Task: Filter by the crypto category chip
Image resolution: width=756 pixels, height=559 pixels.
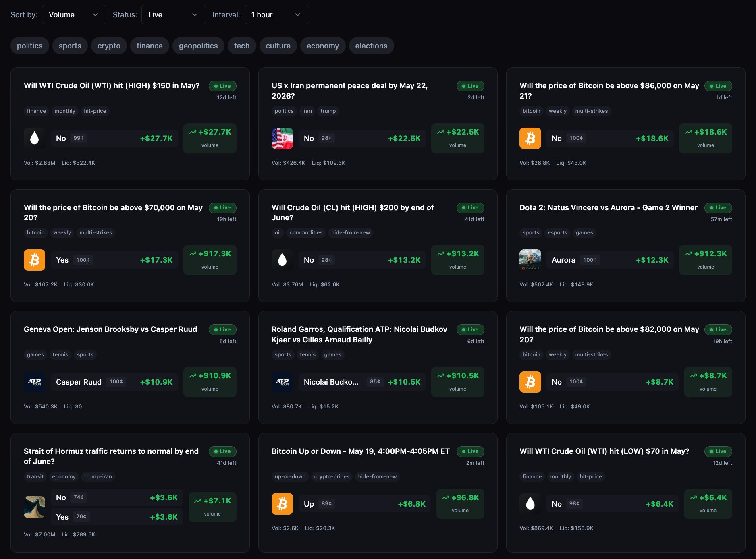Action: [109, 46]
